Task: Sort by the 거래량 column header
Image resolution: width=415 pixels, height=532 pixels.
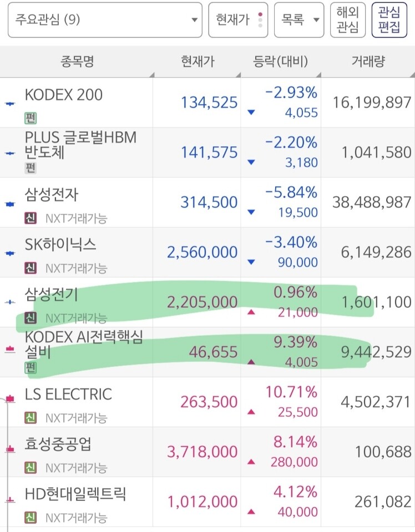Action: [368, 62]
